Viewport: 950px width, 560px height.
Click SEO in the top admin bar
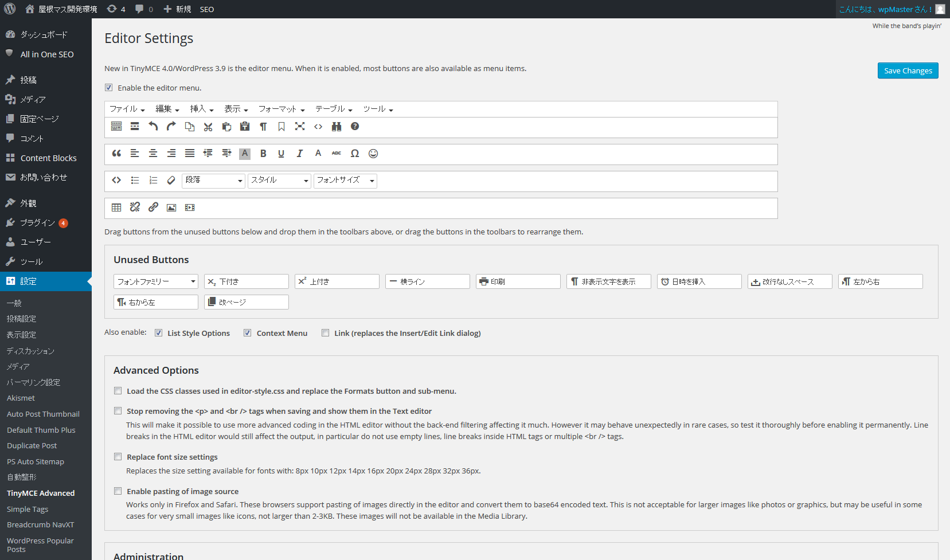(x=207, y=9)
